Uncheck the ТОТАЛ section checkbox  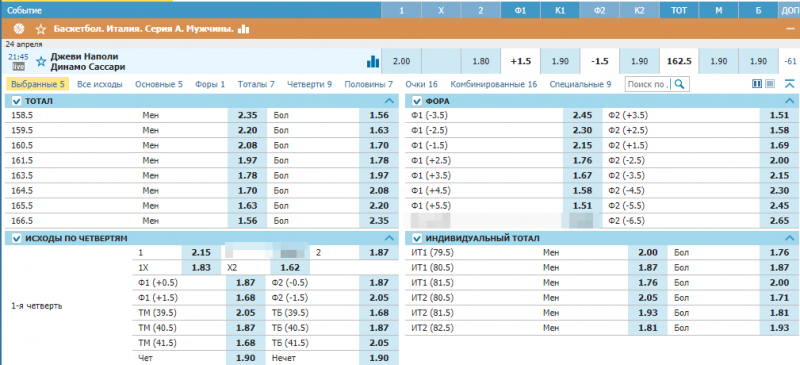click(x=16, y=101)
